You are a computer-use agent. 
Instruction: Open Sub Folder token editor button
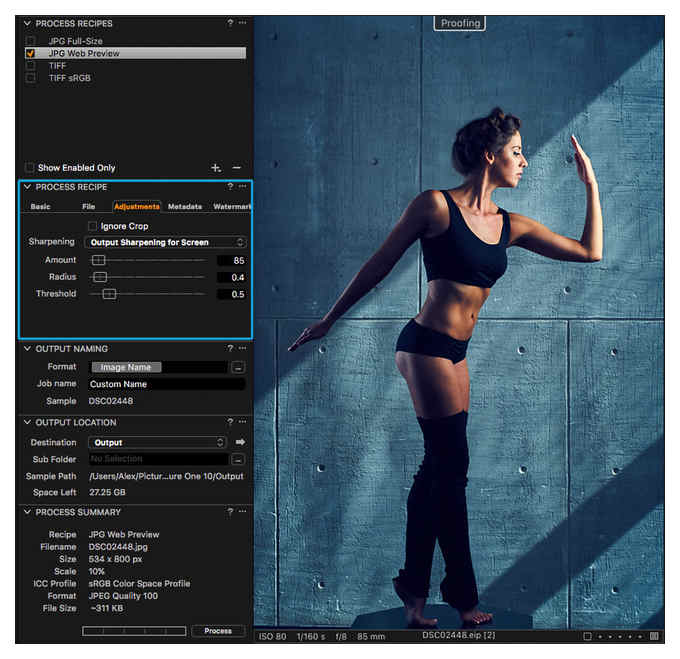tap(238, 459)
